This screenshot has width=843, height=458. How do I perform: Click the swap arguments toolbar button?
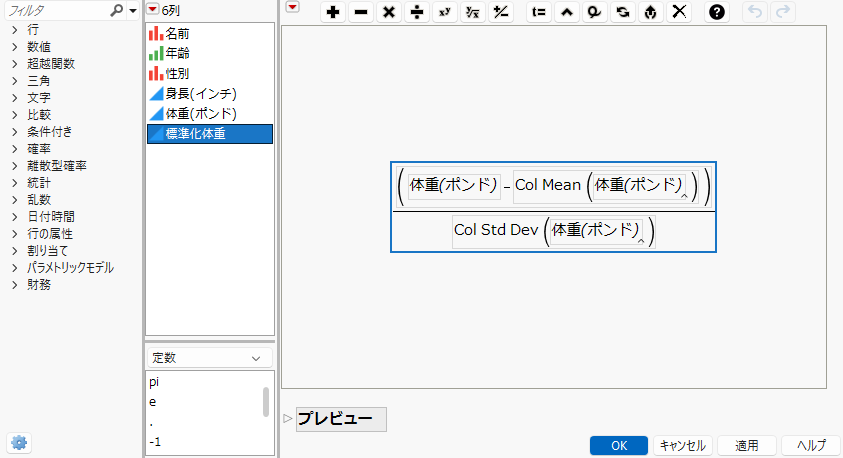click(623, 12)
